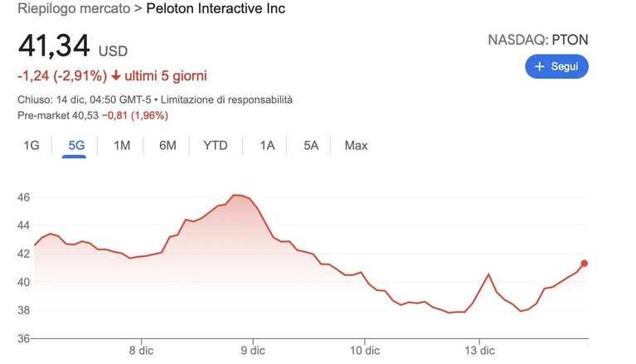
Task: Select the 1G time range tab
Action: tap(32, 145)
